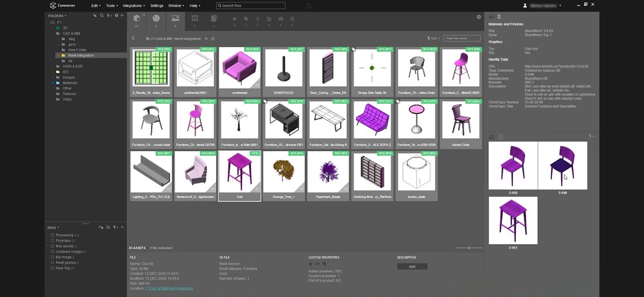Enable the Previewing tag checkbox
The image size is (644, 297).
[53, 235]
